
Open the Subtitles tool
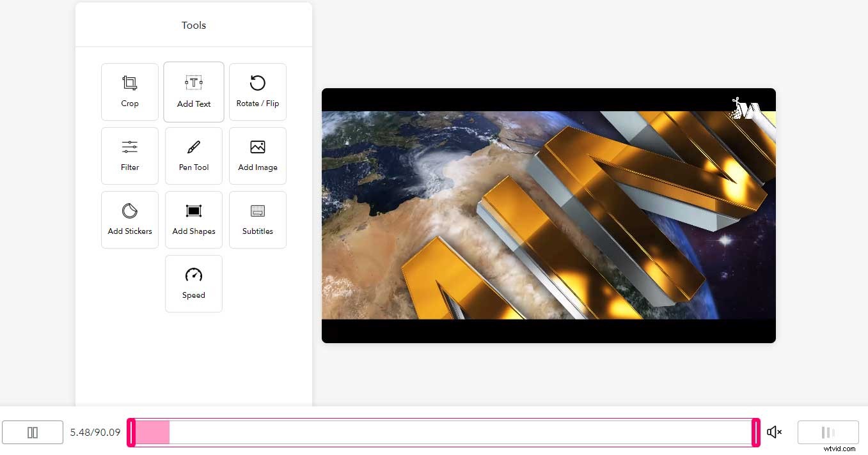click(258, 219)
